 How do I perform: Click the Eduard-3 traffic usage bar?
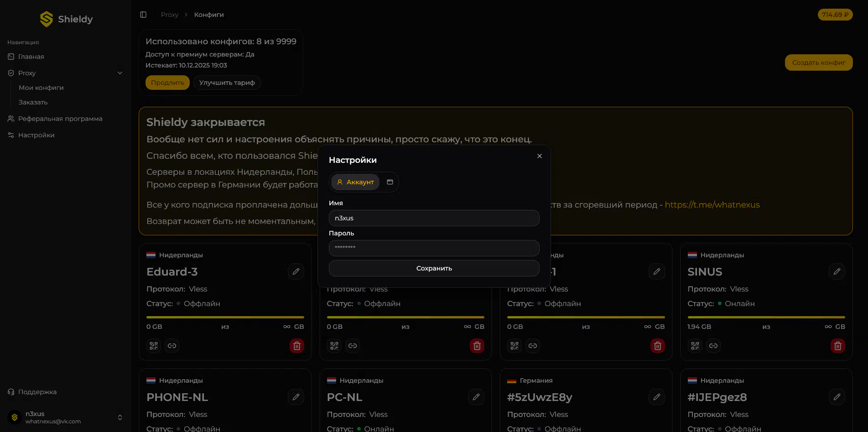(225, 317)
